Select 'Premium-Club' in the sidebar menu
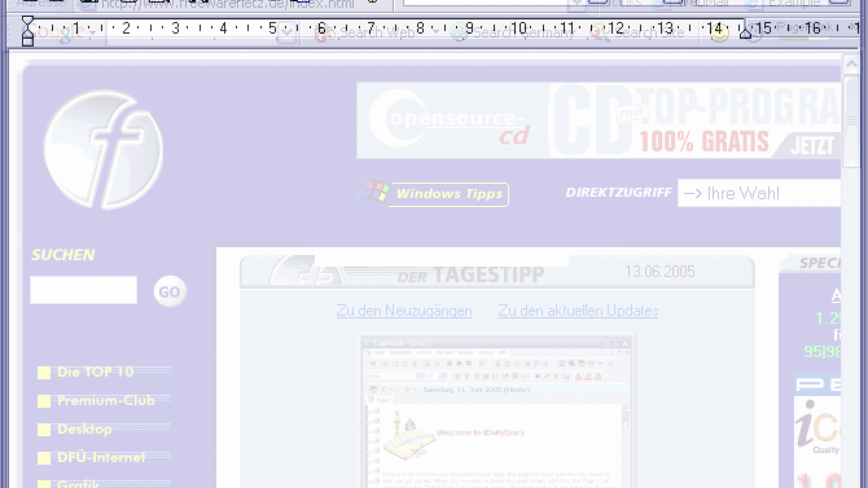 (106, 401)
